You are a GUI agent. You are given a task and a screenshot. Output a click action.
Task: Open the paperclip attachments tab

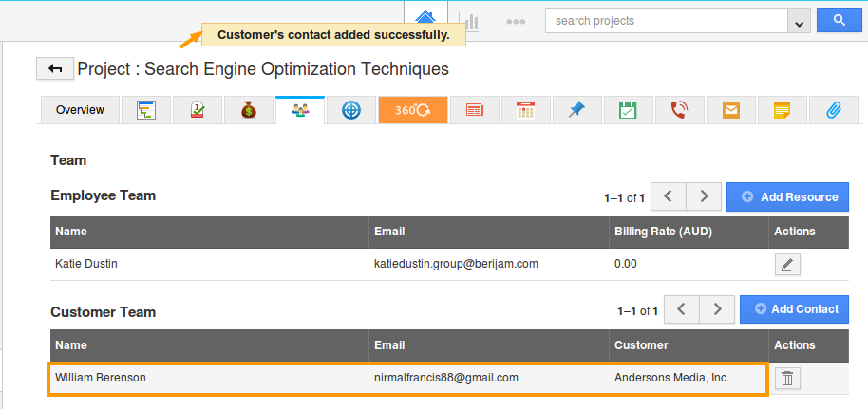click(x=833, y=110)
